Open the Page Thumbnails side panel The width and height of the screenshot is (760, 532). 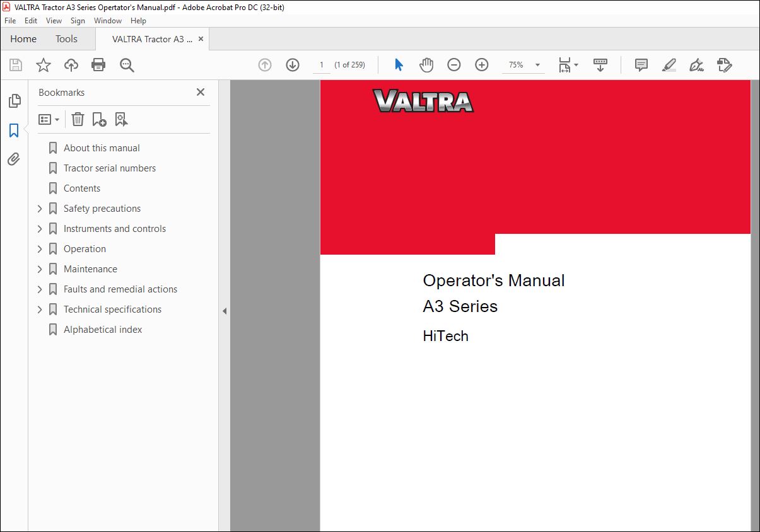pos(14,101)
